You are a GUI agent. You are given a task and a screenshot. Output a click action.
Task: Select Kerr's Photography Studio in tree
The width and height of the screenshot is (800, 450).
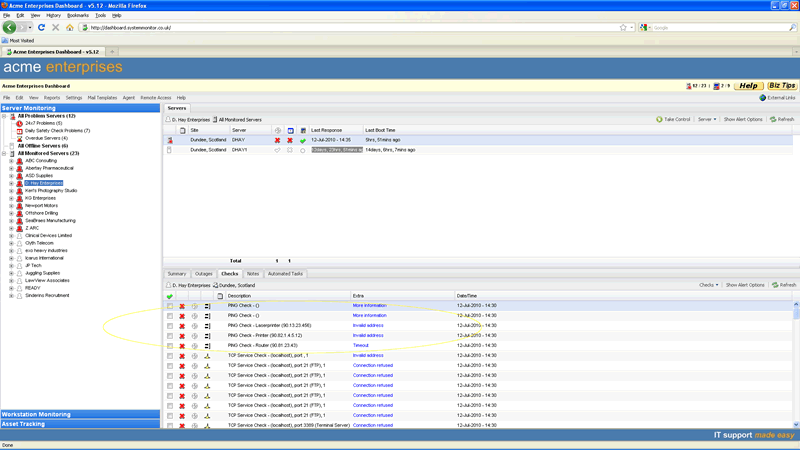pyautogui.click(x=51, y=191)
